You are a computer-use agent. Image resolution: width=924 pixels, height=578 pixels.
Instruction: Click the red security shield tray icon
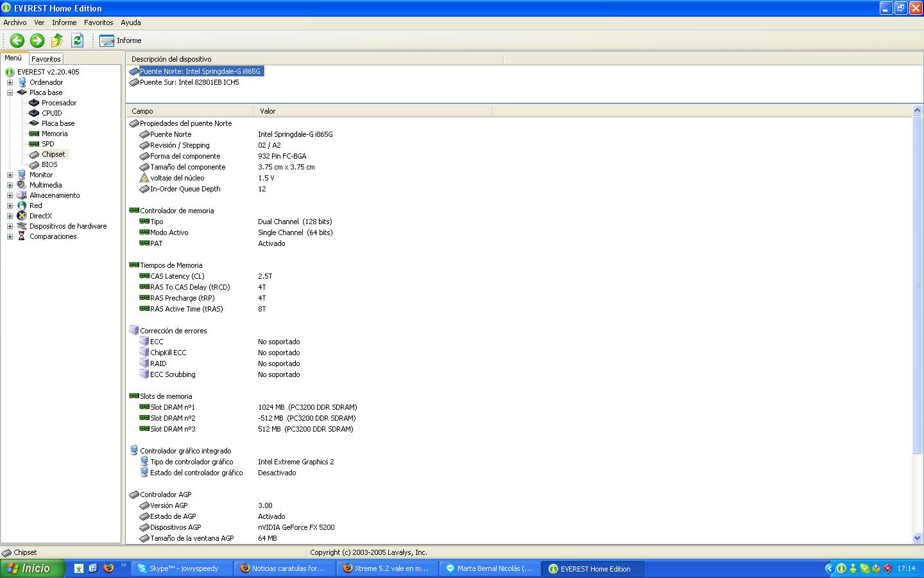click(x=888, y=568)
